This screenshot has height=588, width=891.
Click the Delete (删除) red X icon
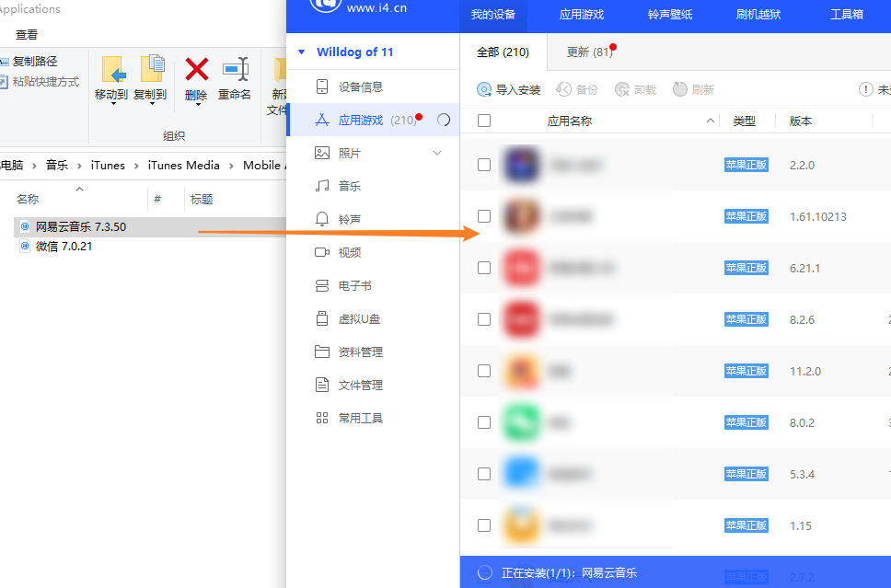pyautogui.click(x=196, y=70)
